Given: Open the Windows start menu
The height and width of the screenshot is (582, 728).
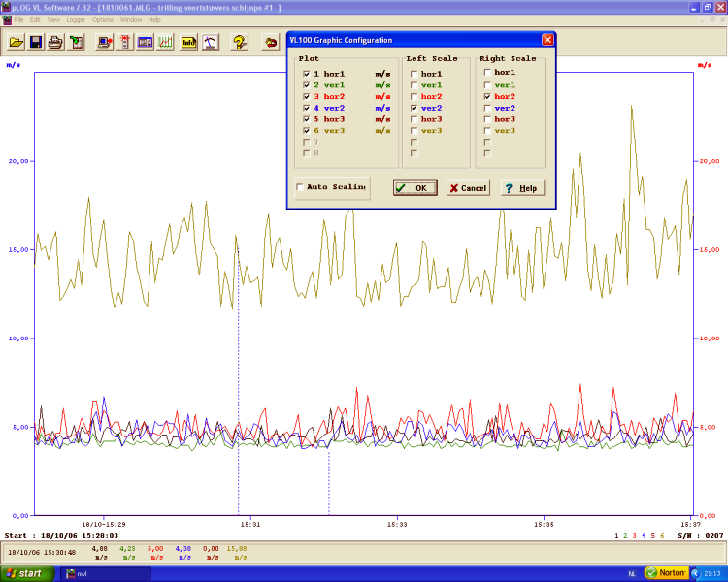Looking at the screenshot, I should [x=27, y=573].
